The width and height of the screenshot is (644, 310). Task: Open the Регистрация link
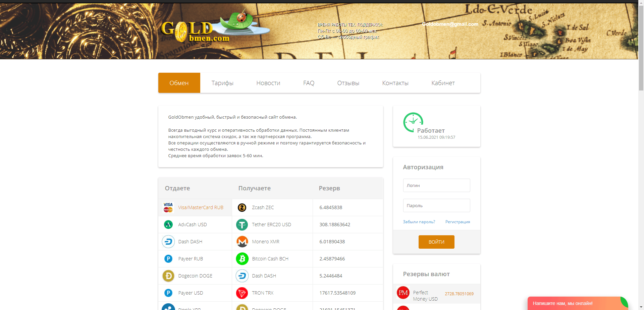(x=458, y=222)
